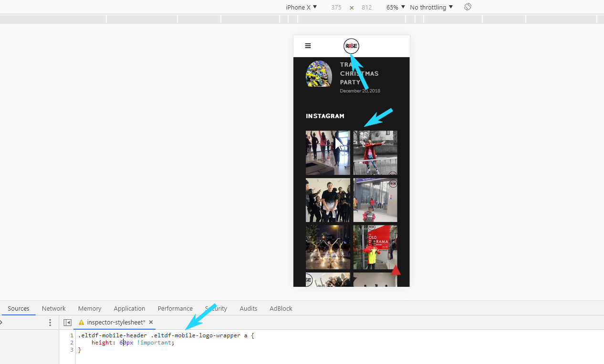This screenshot has height=364, width=604.
Task: Click the red back-to-top arrow
Action: coord(396,270)
